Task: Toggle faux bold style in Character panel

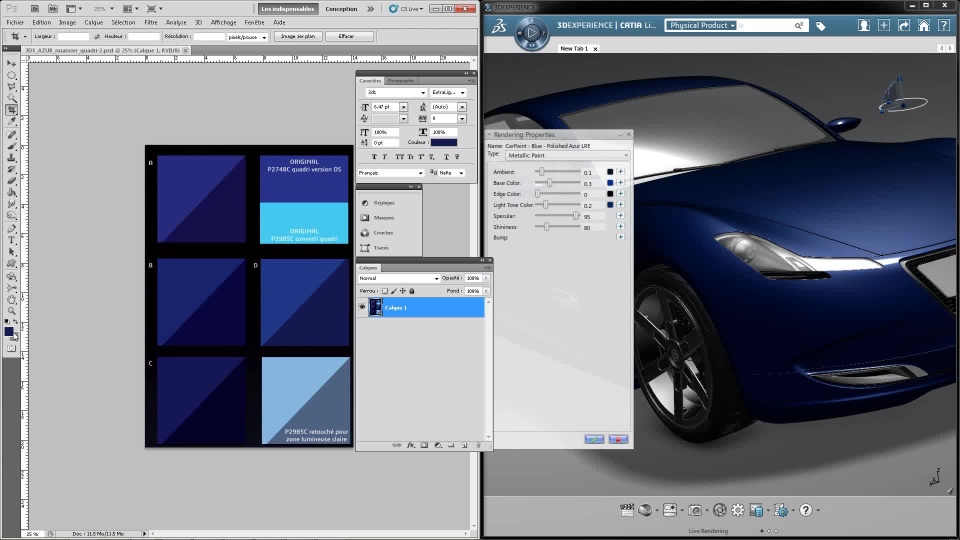Action: (374, 156)
